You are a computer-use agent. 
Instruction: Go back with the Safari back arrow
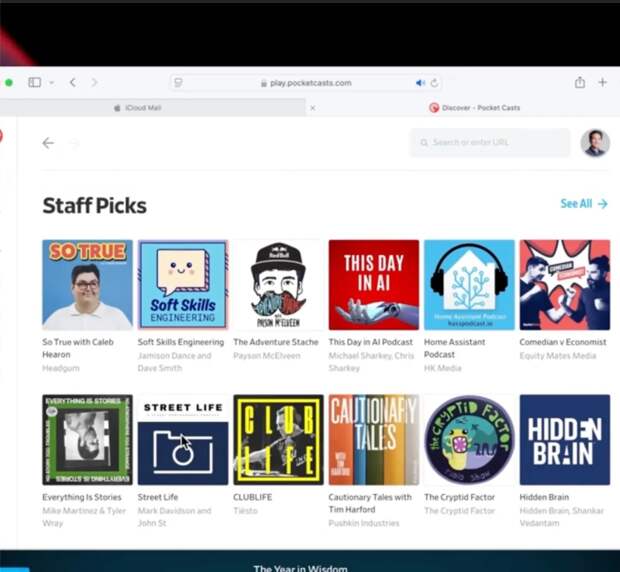pyautogui.click(x=73, y=82)
